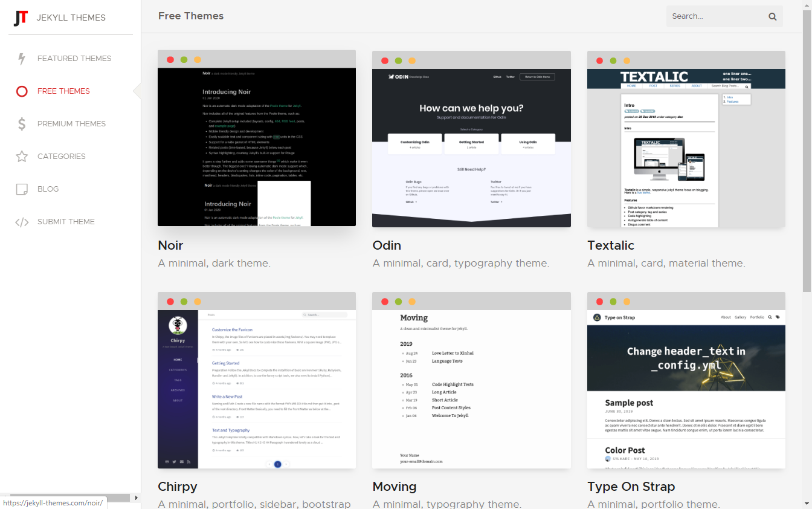Screen dimensions: 812x509
Task: Open the Textalic theme preview thumbnail
Action: pos(686,138)
